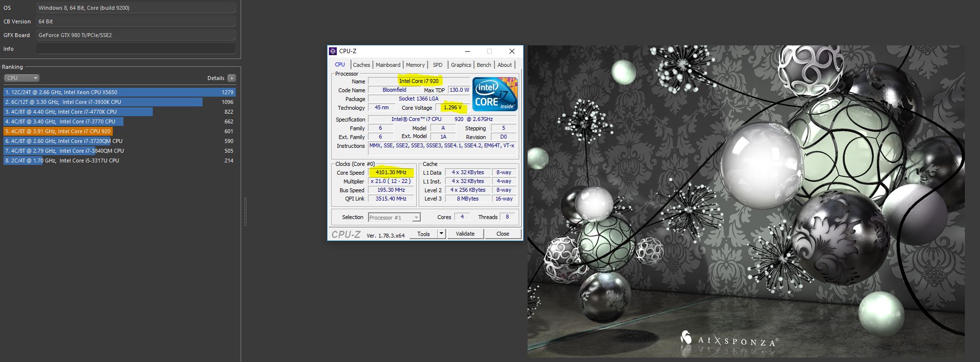Click the score 1279 in ranking list
The height and width of the screenshot is (362, 980).
point(227,92)
